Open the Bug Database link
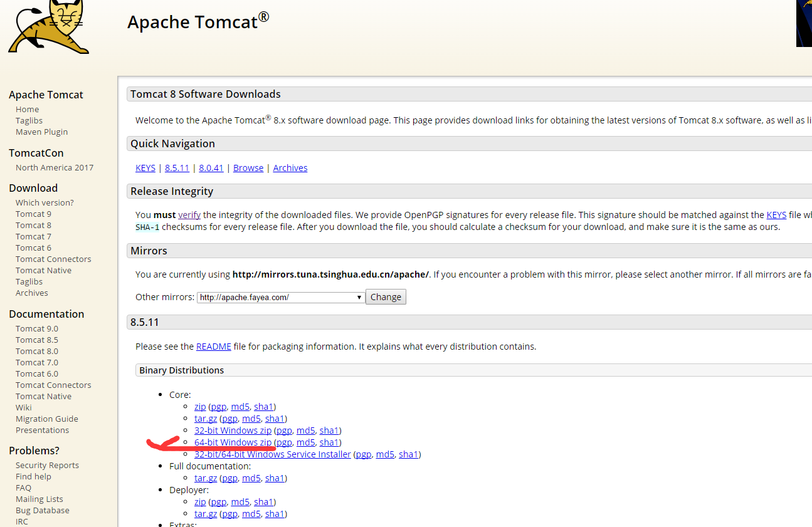Image resolution: width=812 pixels, height=527 pixels. point(42,510)
